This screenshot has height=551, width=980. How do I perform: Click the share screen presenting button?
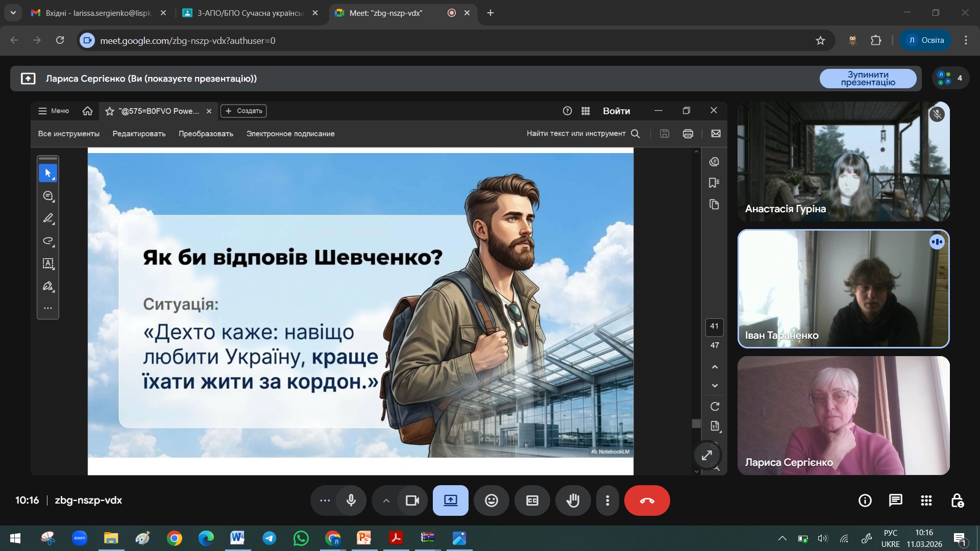click(450, 500)
